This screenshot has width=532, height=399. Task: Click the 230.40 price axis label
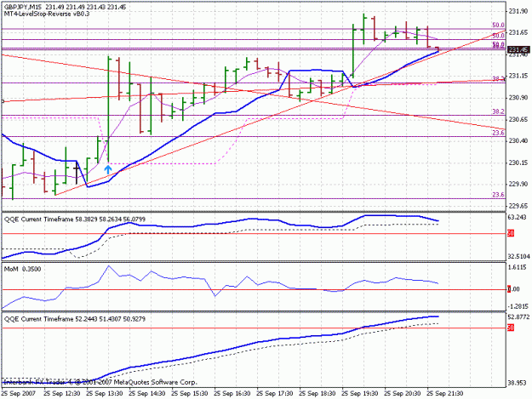click(518, 140)
